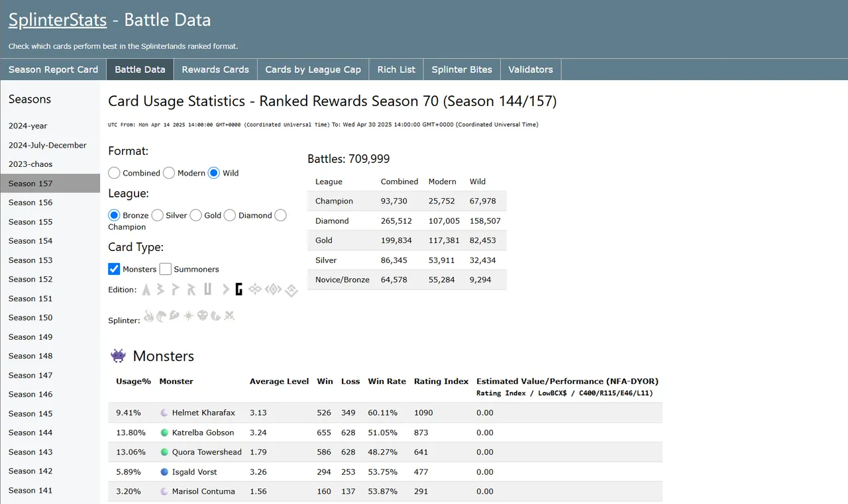Image resolution: width=848 pixels, height=504 pixels.
Task: Click the blue element icon beside Isgald Vorst
Action: 165,472
